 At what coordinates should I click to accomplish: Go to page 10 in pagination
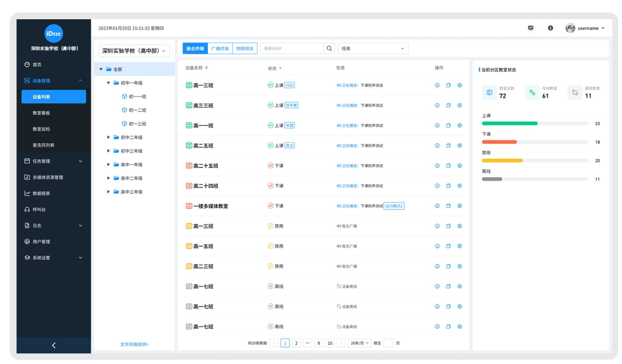click(x=330, y=343)
